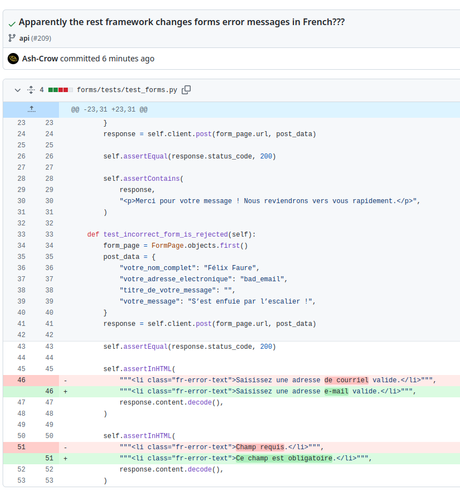Open pull request #209 link
Viewport: 460px width, 500px height.
click(x=41, y=38)
